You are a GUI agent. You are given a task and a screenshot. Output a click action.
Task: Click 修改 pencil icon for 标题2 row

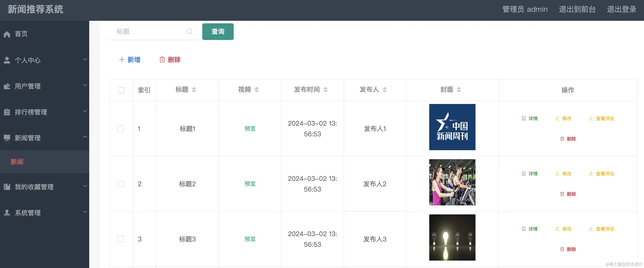point(557,174)
